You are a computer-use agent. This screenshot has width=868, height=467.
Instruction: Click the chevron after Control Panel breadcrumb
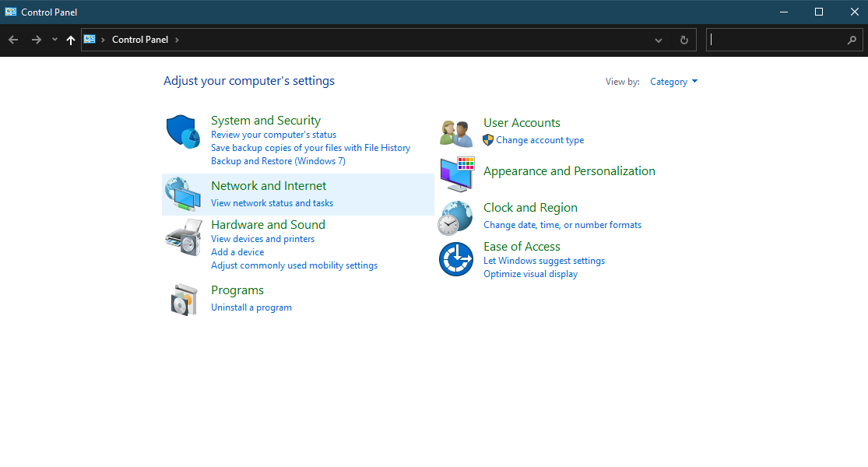[x=177, y=40]
